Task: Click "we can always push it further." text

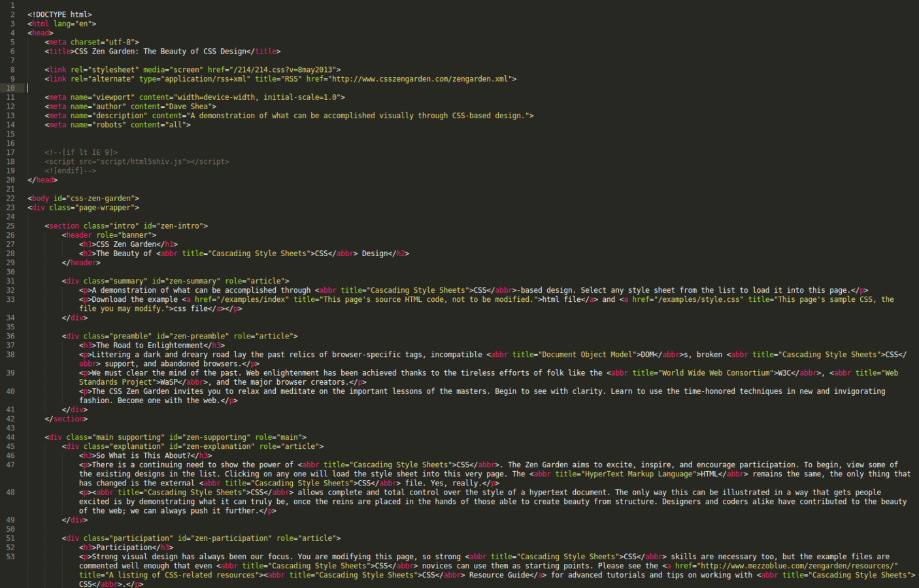Action: pyautogui.click(x=195, y=510)
